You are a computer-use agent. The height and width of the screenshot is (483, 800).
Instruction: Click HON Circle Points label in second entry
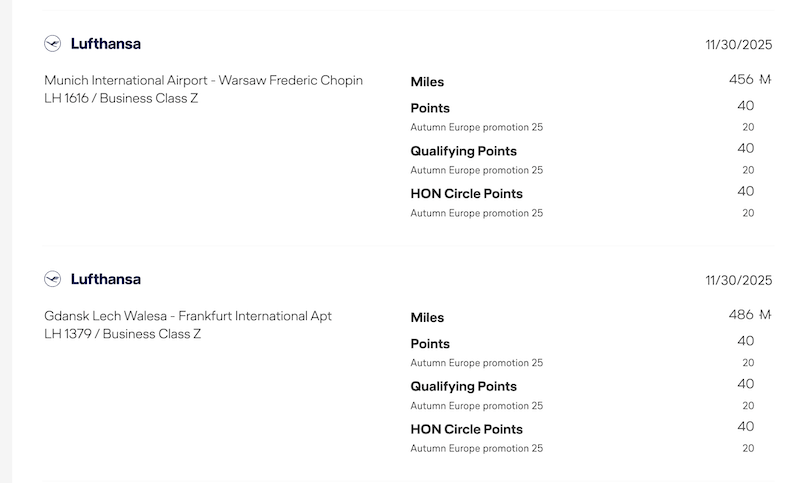tap(466, 429)
